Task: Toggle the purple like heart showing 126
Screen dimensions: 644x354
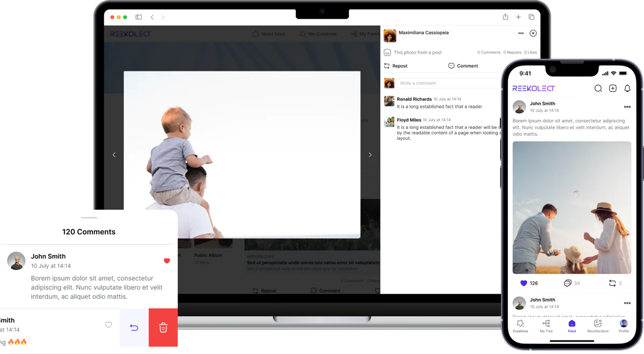Action: pos(524,283)
